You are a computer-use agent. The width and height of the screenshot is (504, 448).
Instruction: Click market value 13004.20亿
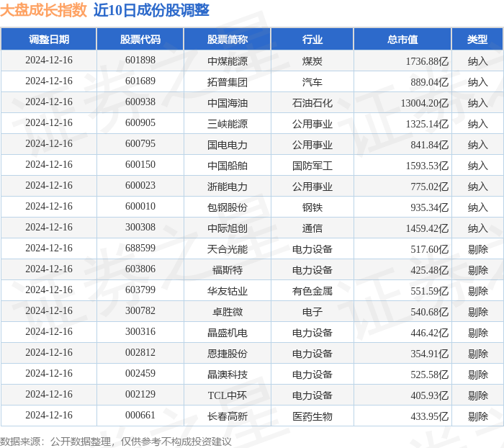(x=425, y=103)
